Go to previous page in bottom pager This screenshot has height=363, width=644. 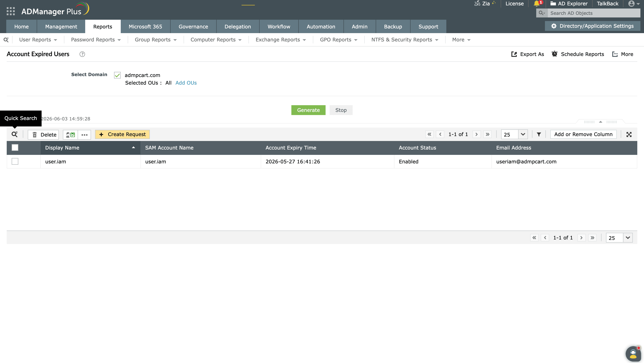[x=545, y=238]
